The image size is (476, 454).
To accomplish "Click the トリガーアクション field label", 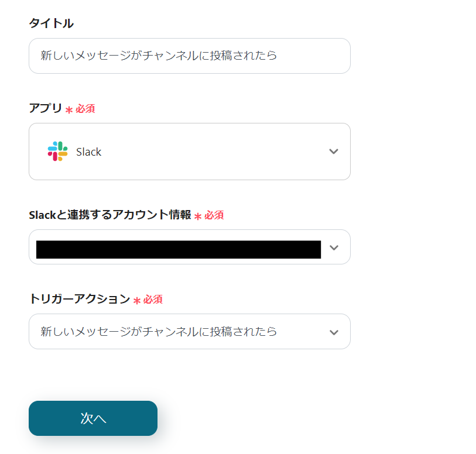I will coord(80,299).
